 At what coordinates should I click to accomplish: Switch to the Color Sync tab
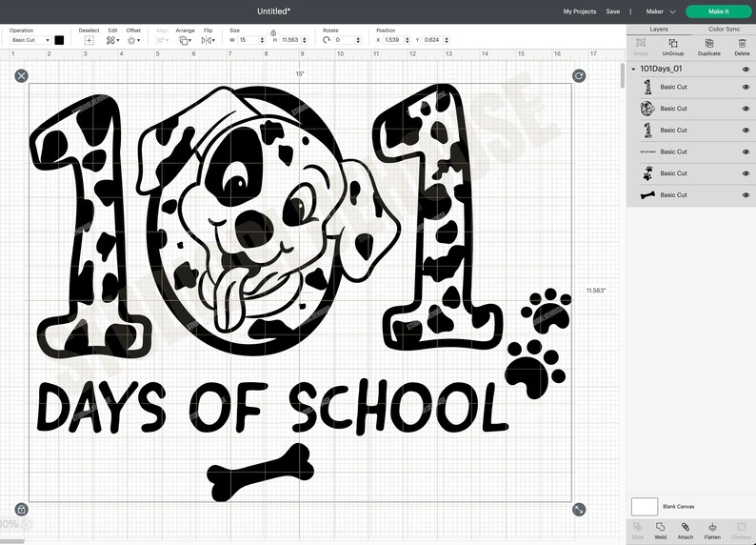pyautogui.click(x=724, y=29)
